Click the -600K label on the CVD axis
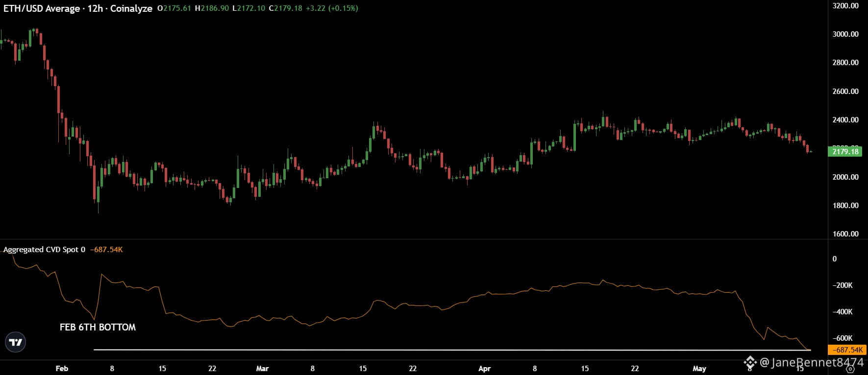Viewport: 868px width, 375px height. click(x=843, y=338)
